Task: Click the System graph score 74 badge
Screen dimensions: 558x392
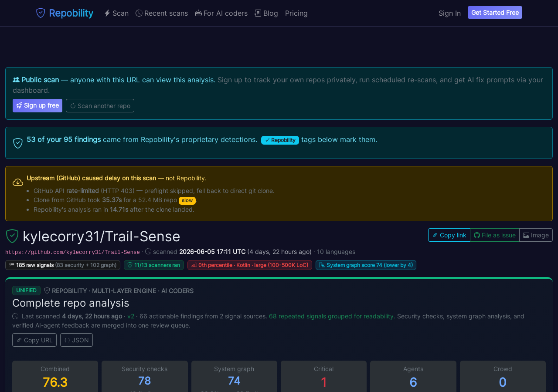Action: 366,265
